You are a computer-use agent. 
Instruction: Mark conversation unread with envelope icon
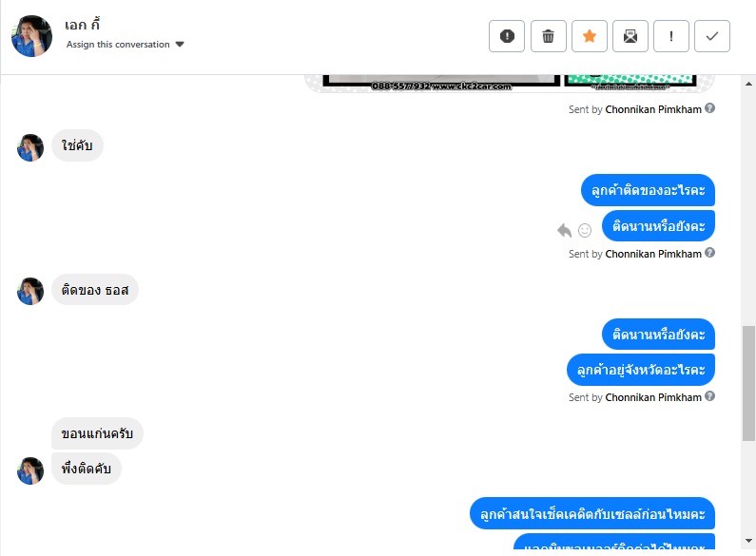coord(630,36)
